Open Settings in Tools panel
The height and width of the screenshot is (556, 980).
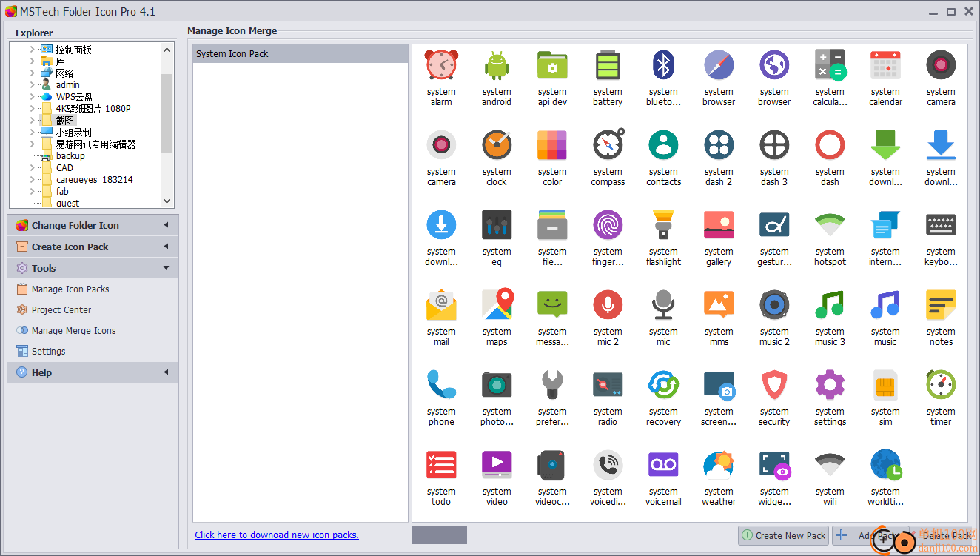48,352
